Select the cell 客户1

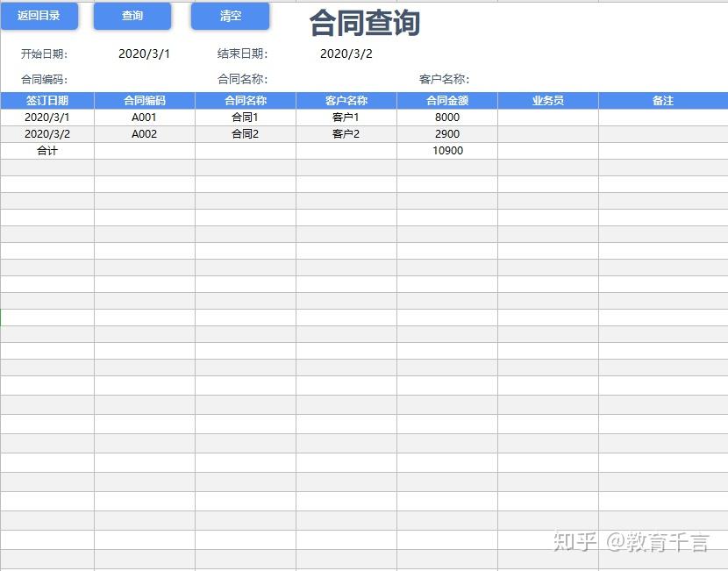(346, 118)
